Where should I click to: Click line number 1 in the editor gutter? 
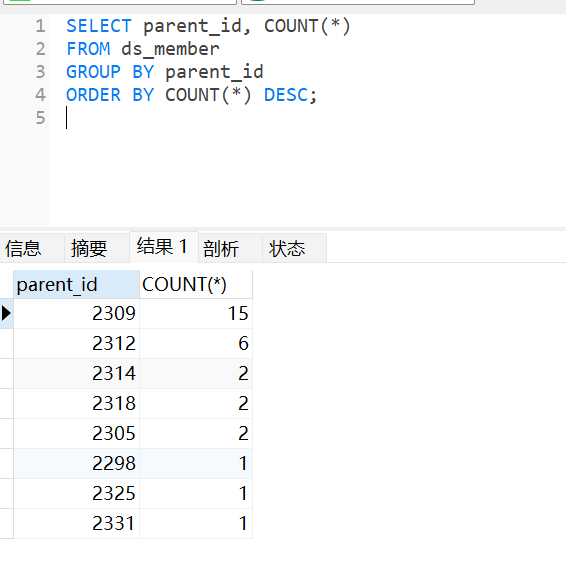(41, 26)
